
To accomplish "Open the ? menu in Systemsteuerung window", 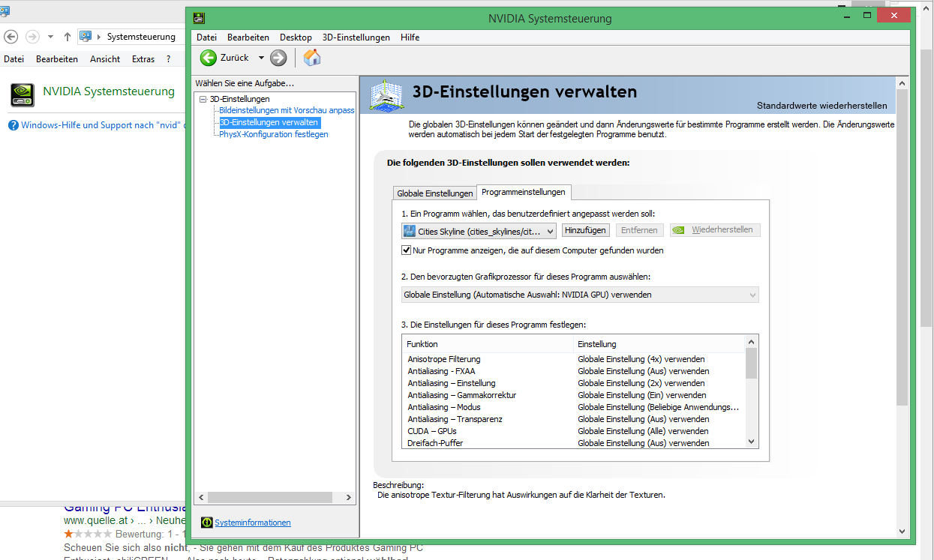I will pyautogui.click(x=169, y=59).
